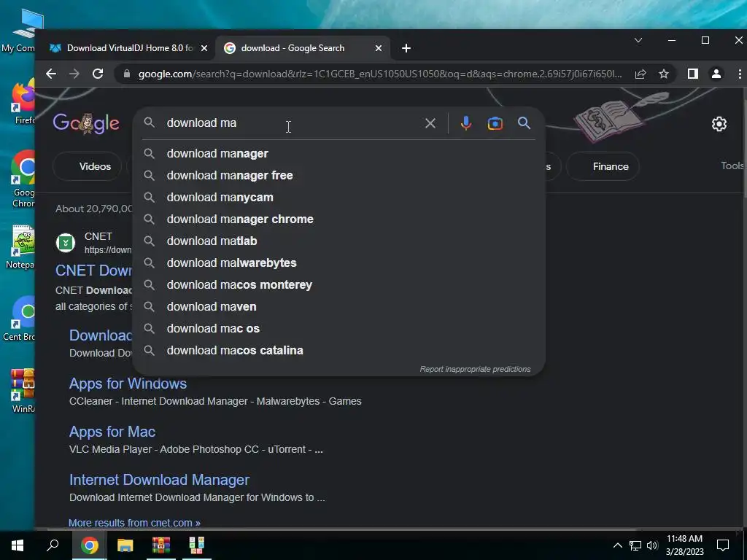
Task: Choose suggestion "download macos catalina"
Action: click(x=338, y=351)
